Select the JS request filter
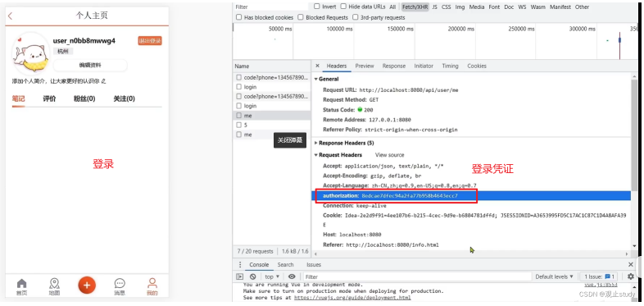The height and width of the screenshot is (306, 644). pos(434,7)
